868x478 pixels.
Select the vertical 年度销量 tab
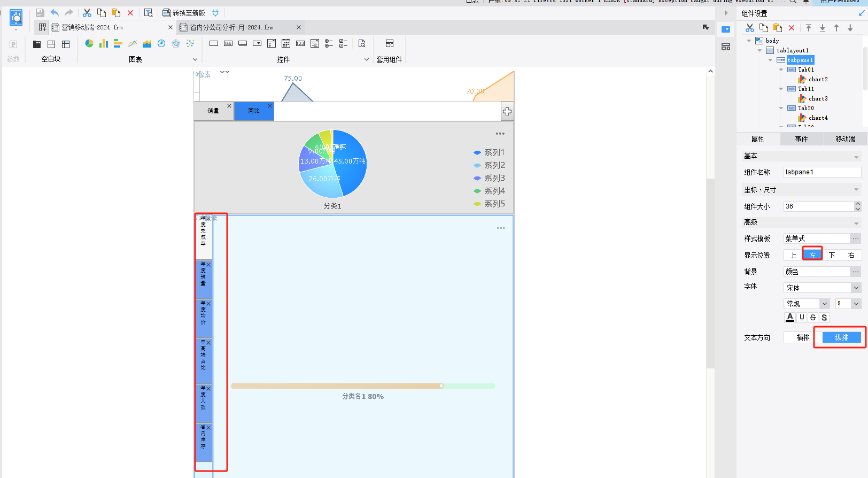204,279
